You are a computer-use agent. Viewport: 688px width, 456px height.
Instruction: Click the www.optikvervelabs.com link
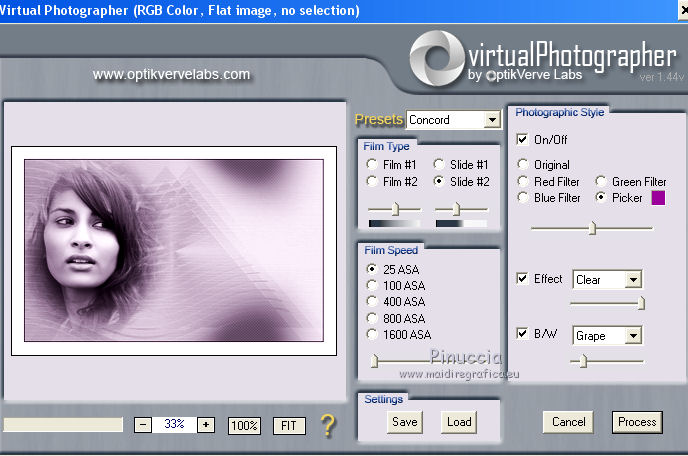click(171, 75)
